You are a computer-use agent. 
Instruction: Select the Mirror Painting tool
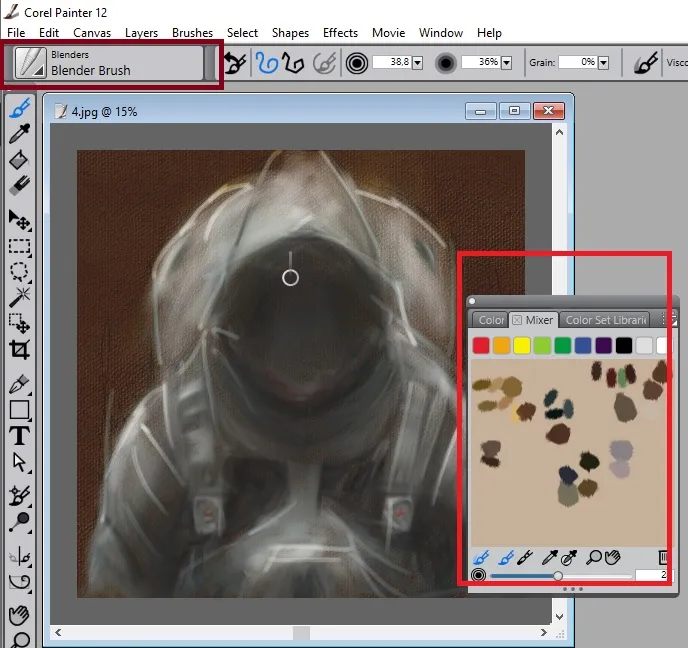[x=19, y=557]
